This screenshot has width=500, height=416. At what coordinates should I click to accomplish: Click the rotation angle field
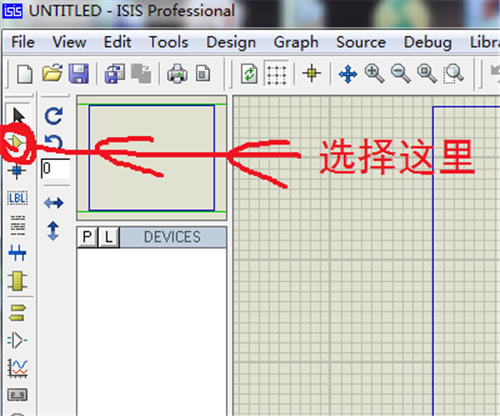coord(55,169)
